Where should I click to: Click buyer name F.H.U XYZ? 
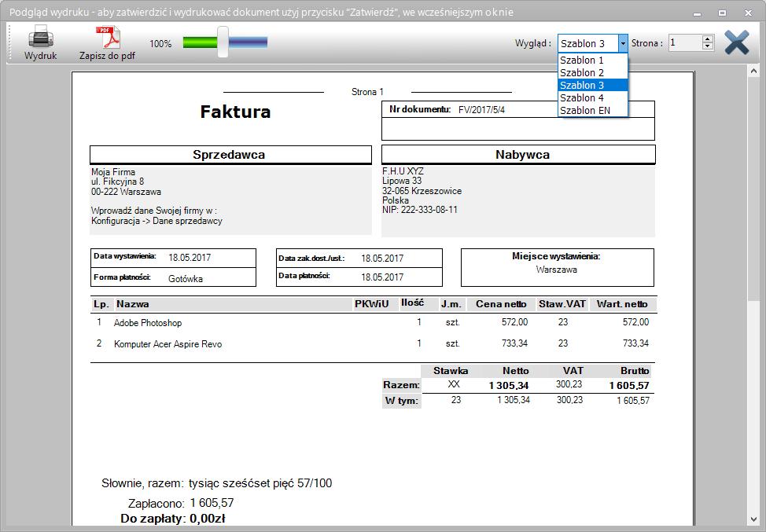(x=403, y=171)
